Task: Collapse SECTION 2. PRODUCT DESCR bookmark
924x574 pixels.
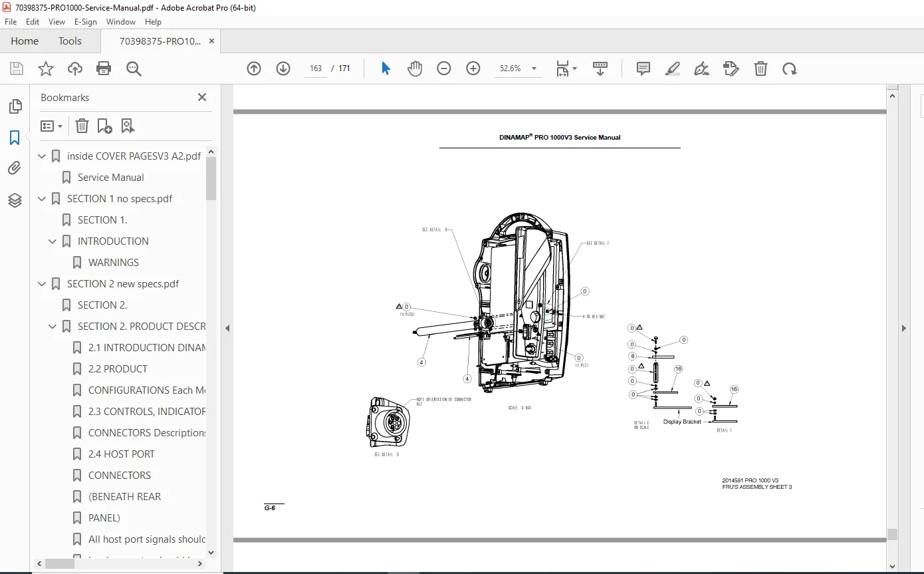Action: [x=53, y=327]
